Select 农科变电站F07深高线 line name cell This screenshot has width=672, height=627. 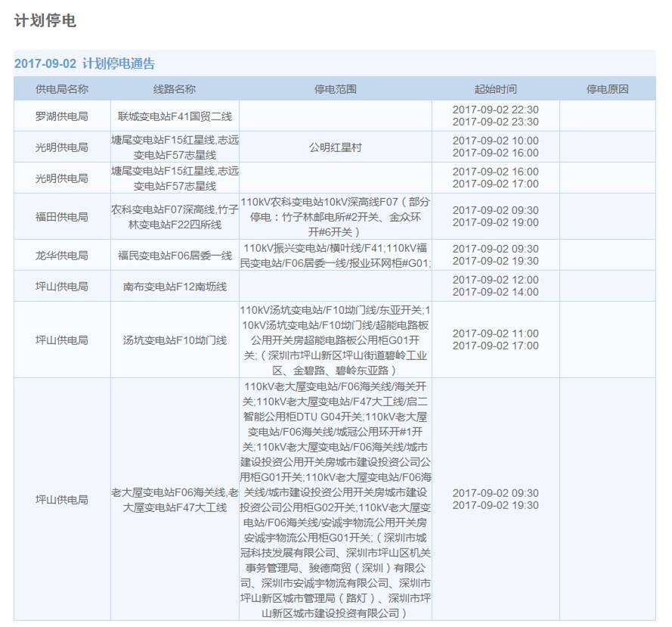pyautogui.click(x=175, y=216)
